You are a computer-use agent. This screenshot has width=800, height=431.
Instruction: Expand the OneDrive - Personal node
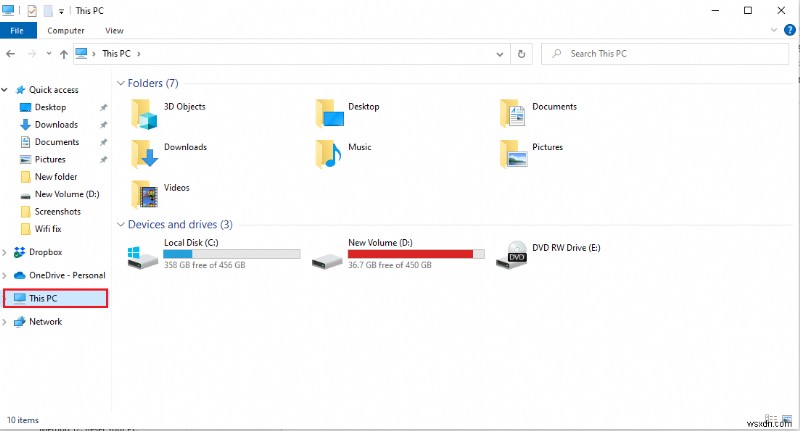(x=5, y=275)
